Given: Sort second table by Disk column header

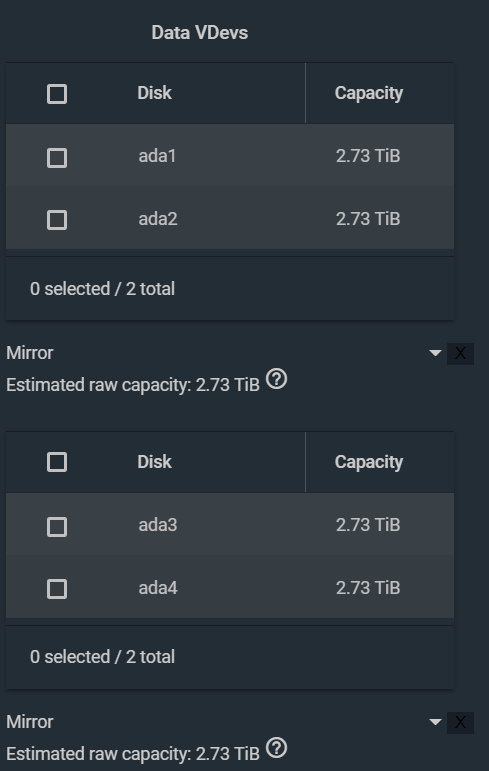Looking at the screenshot, I should tap(154, 462).
